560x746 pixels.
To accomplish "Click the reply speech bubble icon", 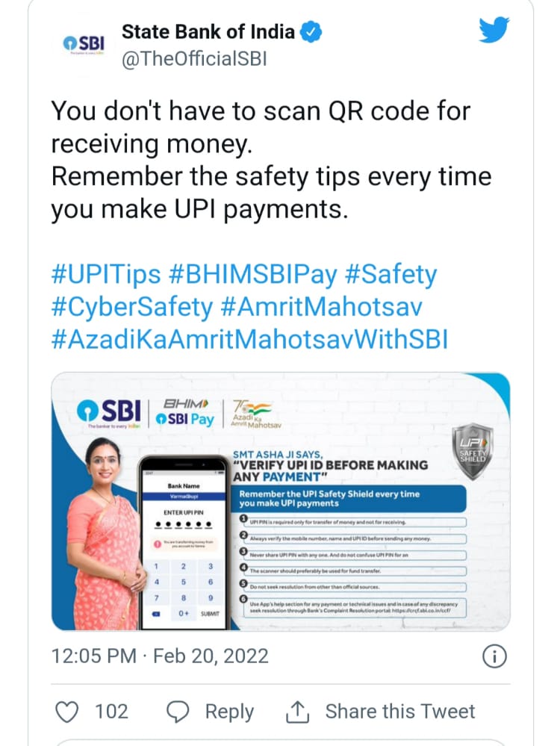I will [178, 712].
